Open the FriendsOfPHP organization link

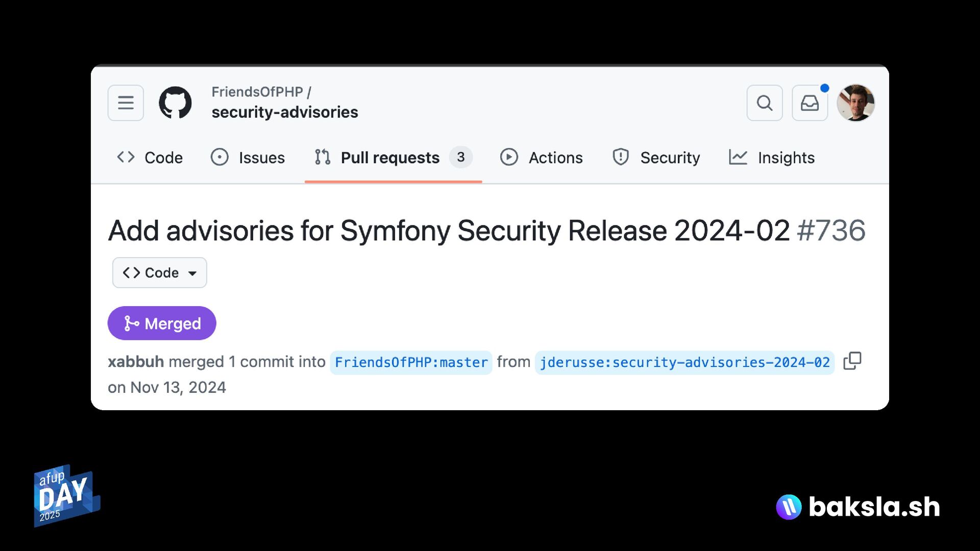[x=257, y=92]
